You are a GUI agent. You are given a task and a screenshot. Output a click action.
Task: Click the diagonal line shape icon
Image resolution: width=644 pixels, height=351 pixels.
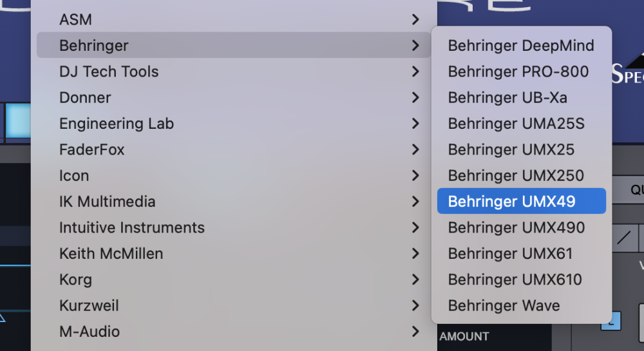click(623, 238)
